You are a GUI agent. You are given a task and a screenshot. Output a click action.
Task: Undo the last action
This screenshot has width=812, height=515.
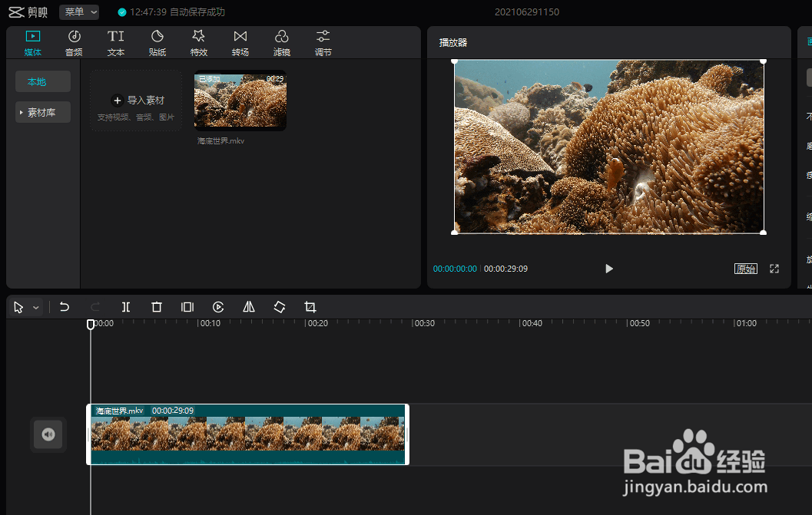pos(65,307)
